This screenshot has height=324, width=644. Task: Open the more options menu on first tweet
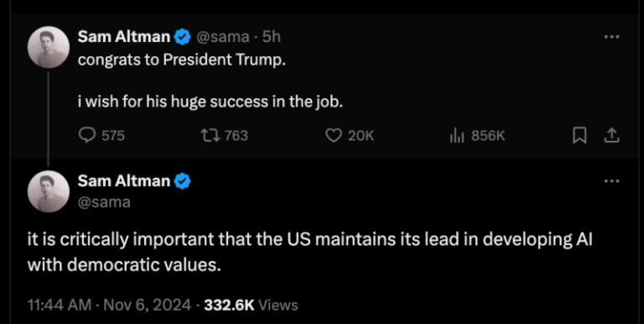click(x=611, y=37)
